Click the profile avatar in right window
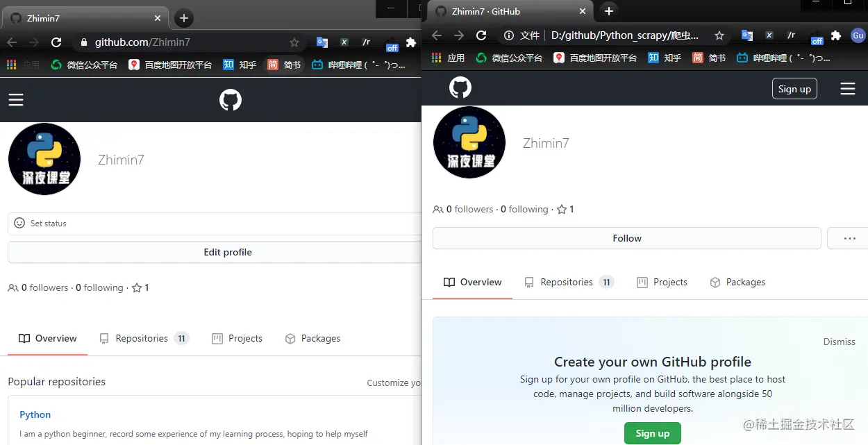This screenshot has width=868, height=445. pyautogui.click(x=469, y=142)
